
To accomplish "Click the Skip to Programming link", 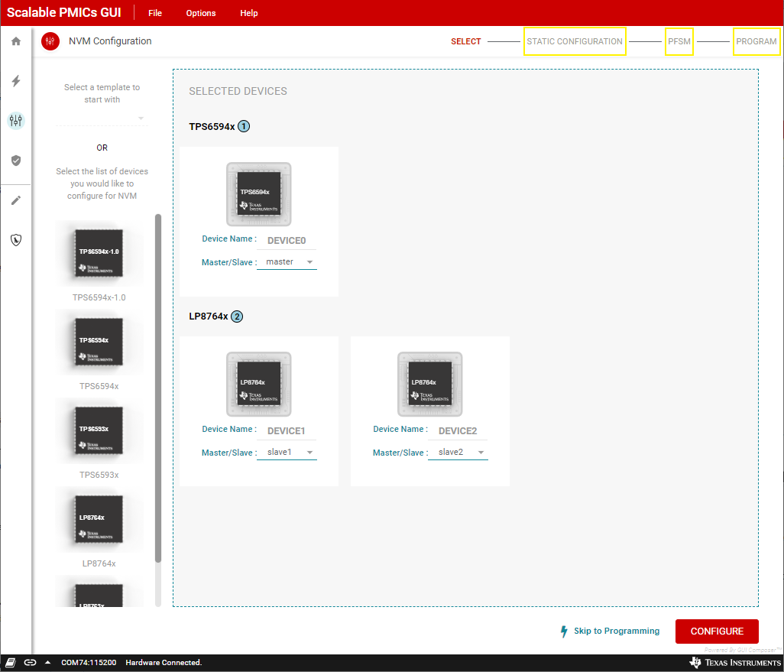I will point(616,631).
